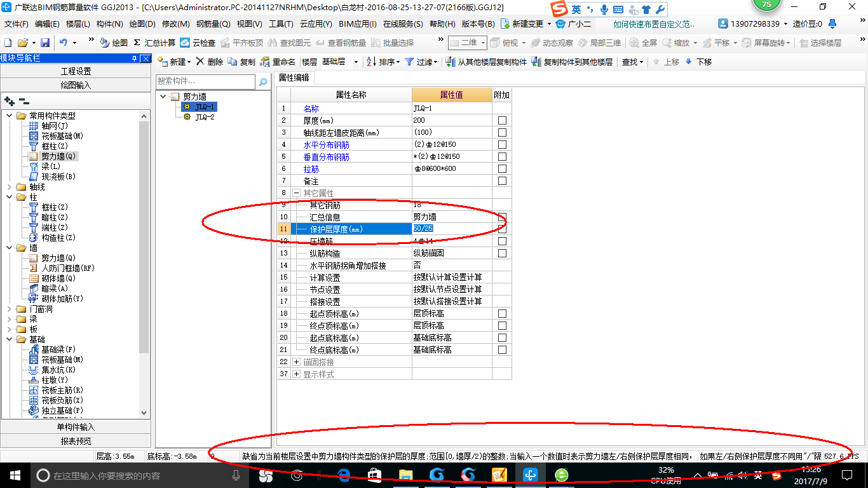This screenshot has height=488, width=868.
Task: Open 钢筋量(Q) menu
Action: (213, 24)
